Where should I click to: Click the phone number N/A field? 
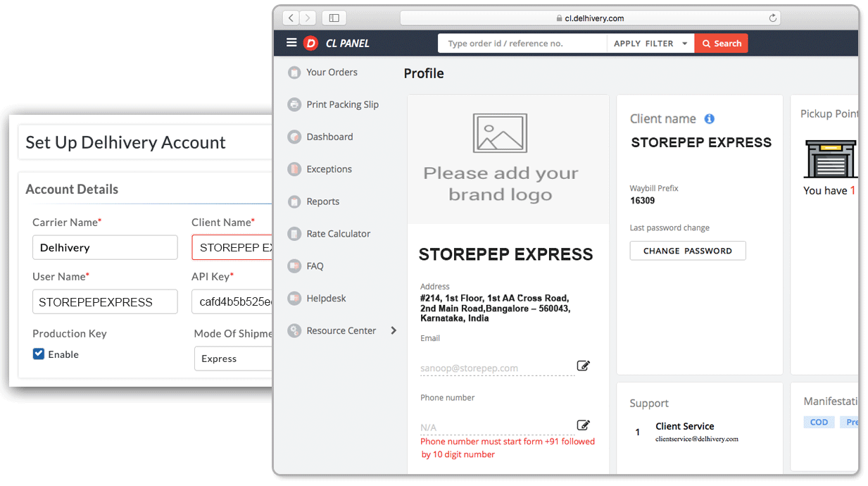click(497, 427)
